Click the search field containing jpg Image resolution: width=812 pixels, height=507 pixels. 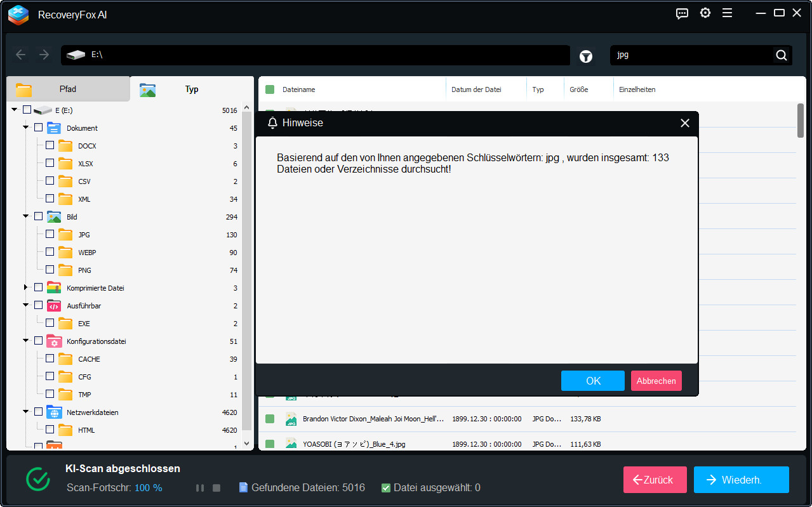[691, 55]
